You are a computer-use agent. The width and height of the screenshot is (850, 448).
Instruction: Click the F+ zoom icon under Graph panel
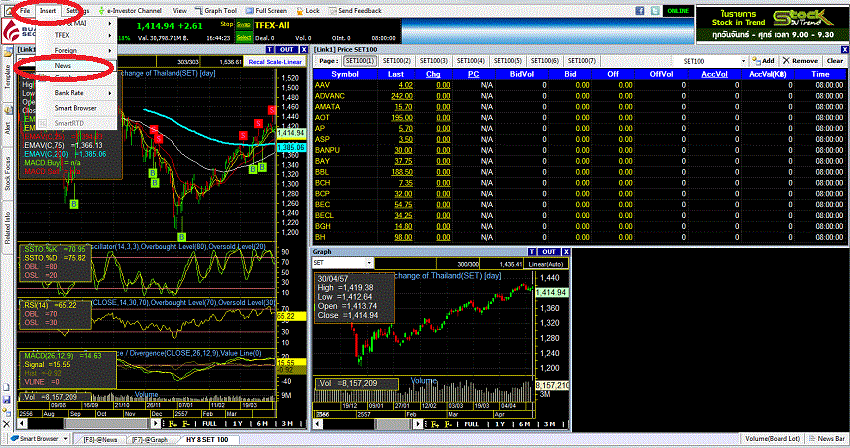[435, 424]
